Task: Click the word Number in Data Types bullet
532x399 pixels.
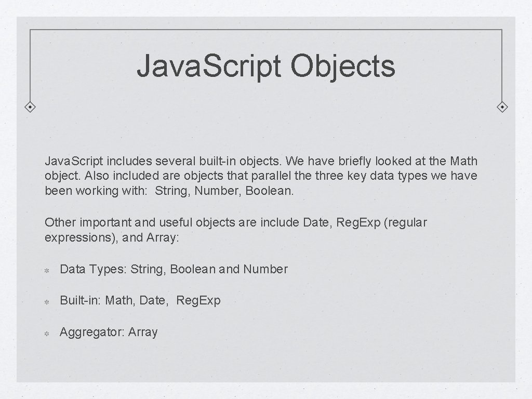Action: tap(265, 269)
